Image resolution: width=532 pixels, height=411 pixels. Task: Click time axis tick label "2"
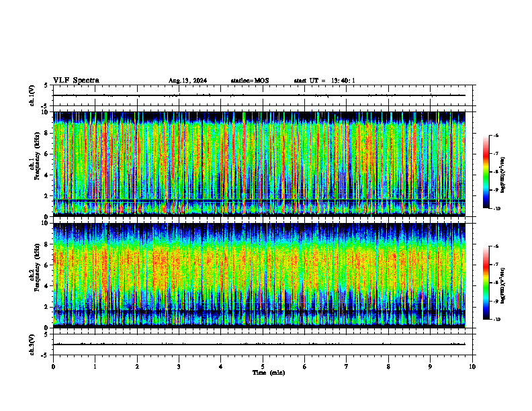137,367
